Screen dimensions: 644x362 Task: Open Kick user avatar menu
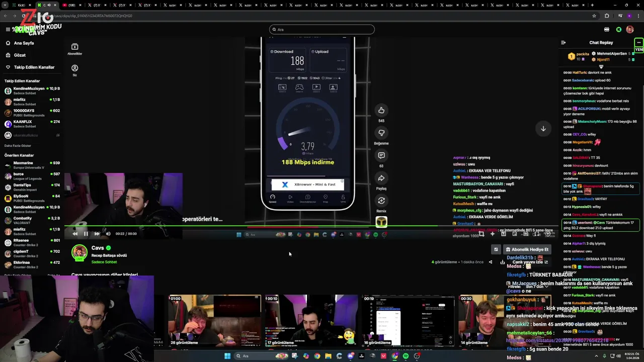[630, 30]
